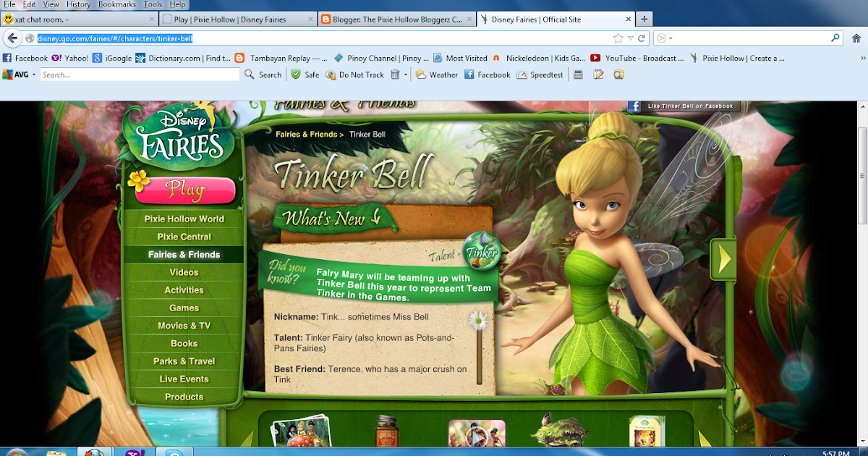The image size is (868, 456).
Task: Open Yahoo! bookmark
Action: pos(71,58)
